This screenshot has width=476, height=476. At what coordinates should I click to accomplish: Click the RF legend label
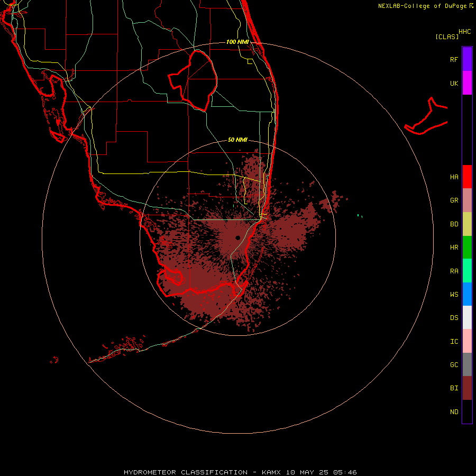(454, 60)
